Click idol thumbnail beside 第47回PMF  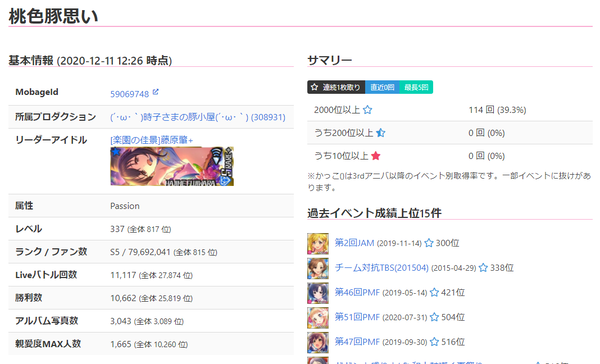pyautogui.click(x=318, y=342)
